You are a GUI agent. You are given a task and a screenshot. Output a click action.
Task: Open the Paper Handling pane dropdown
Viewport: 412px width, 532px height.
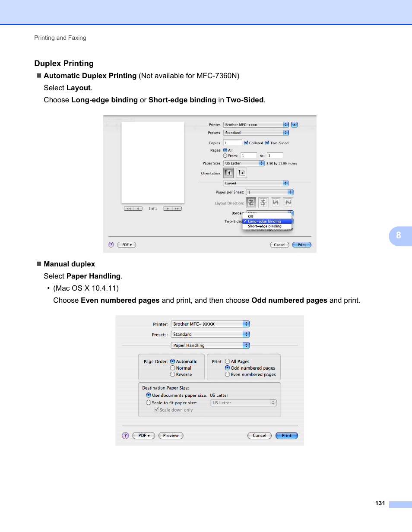click(210, 345)
